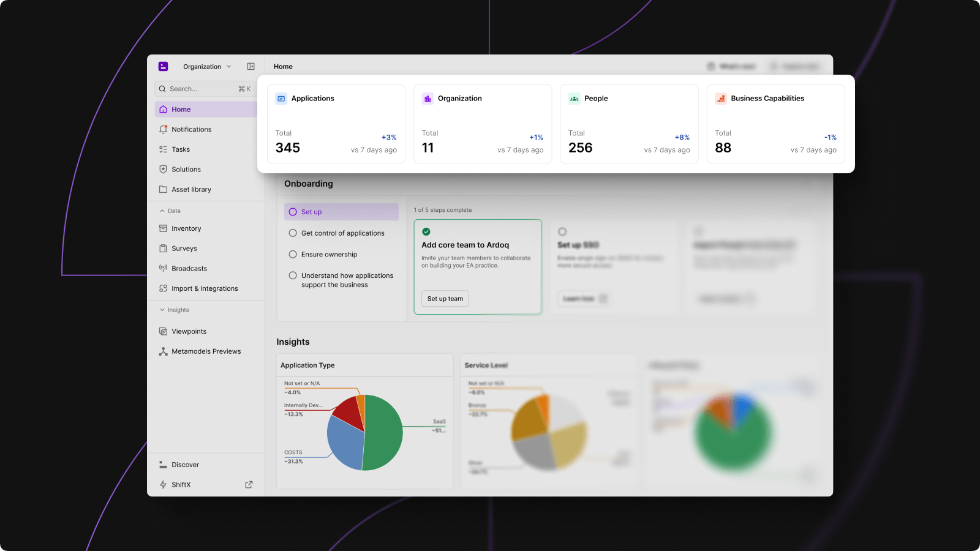This screenshot has height=551, width=980.
Task: Click the Search input field
Action: pyautogui.click(x=202, y=89)
